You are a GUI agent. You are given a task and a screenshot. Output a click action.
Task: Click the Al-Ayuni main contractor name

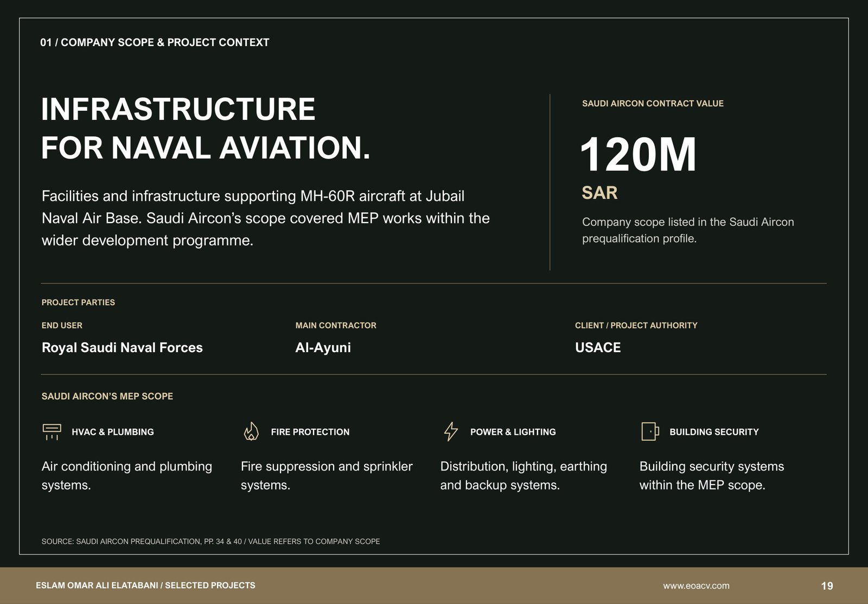(x=323, y=347)
